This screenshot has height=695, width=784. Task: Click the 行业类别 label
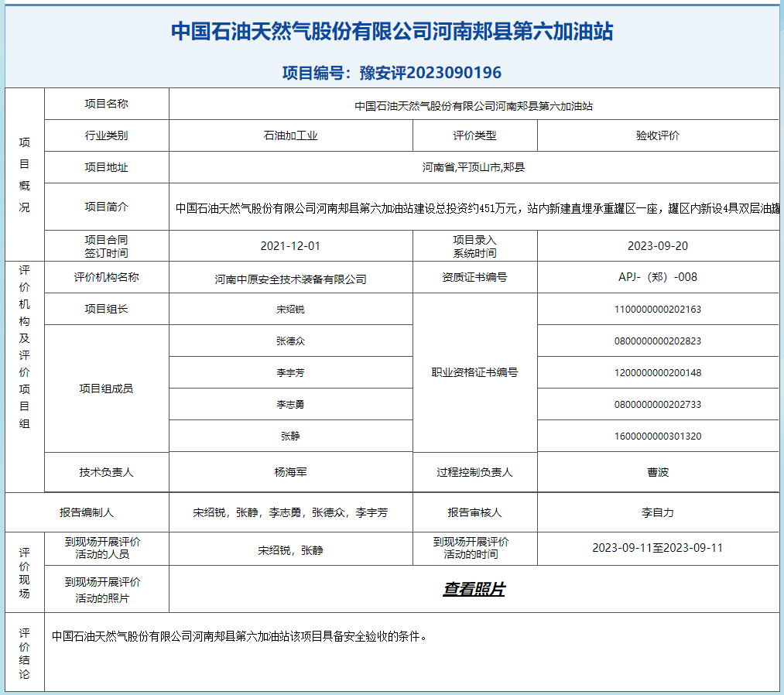pos(107,135)
